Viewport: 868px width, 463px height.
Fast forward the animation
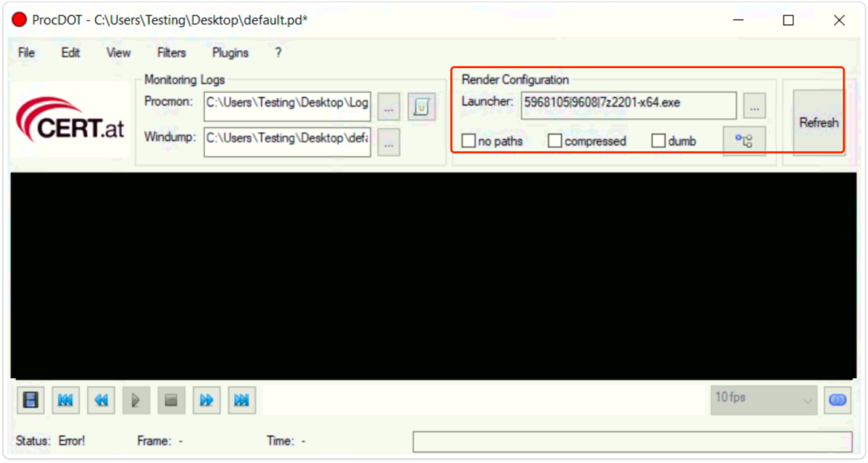(x=206, y=400)
